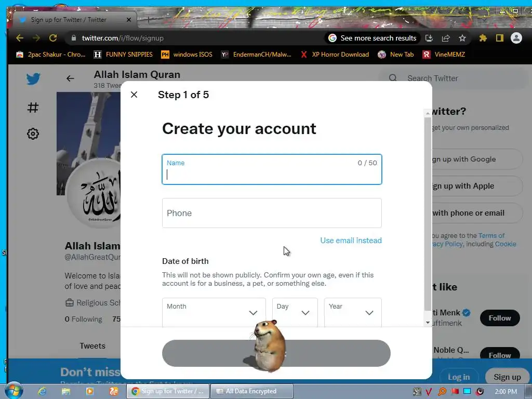This screenshot has height=399, width=532.
Task: Click the browser back arrow
Action: coord(20,38)
